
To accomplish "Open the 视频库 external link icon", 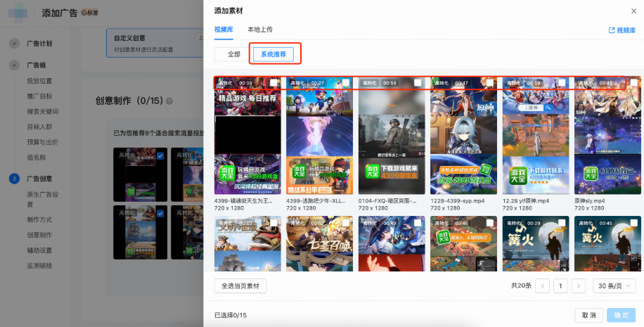I will [x=612, y=30].
